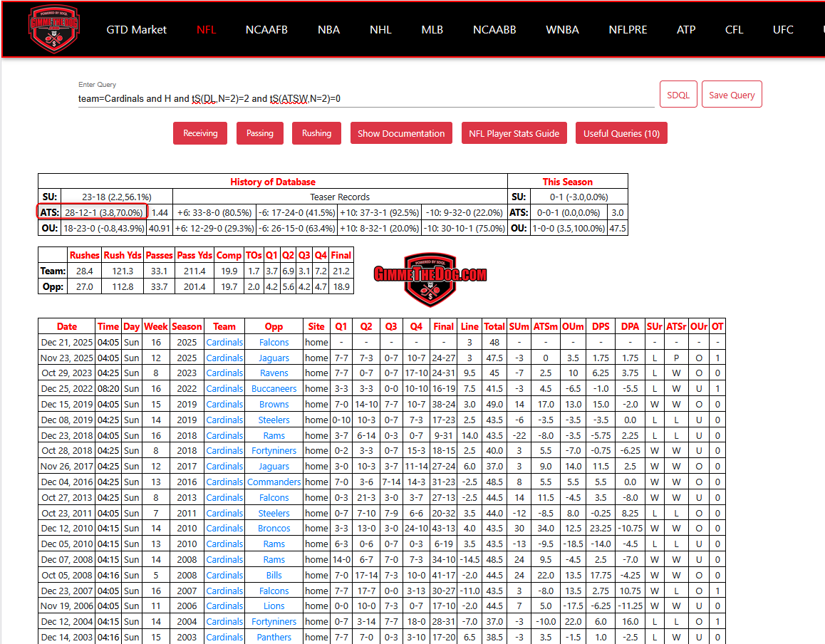Go to CFL section
Viewport: 825px width, 644px height.
coord(734,29)
